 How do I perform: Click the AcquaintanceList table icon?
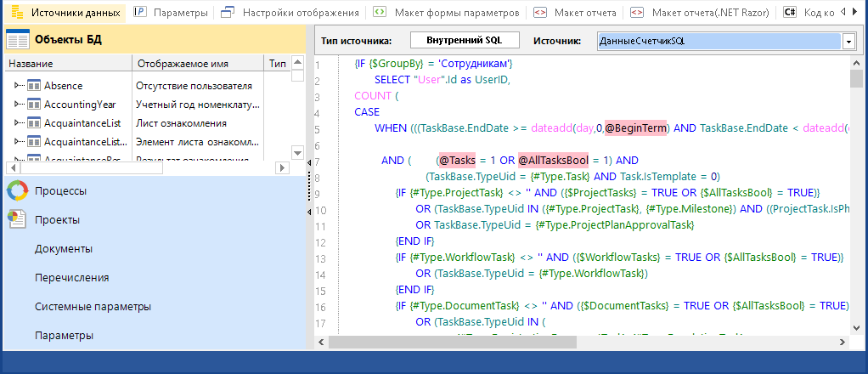35,122
